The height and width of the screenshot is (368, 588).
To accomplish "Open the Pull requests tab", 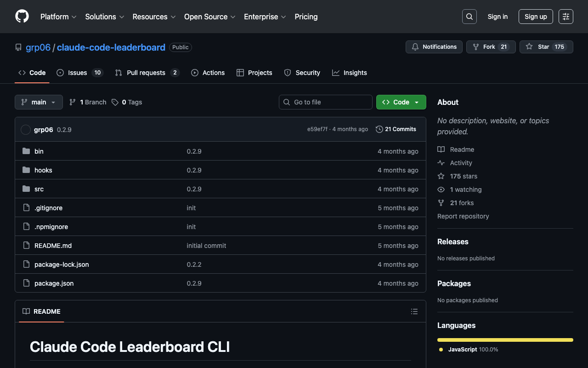I will coord(146,73).
